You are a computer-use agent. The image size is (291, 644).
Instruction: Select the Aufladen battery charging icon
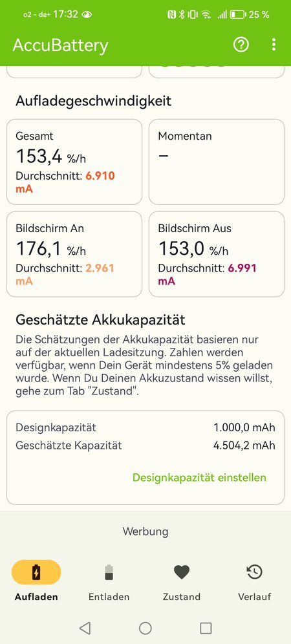(36, 572)
